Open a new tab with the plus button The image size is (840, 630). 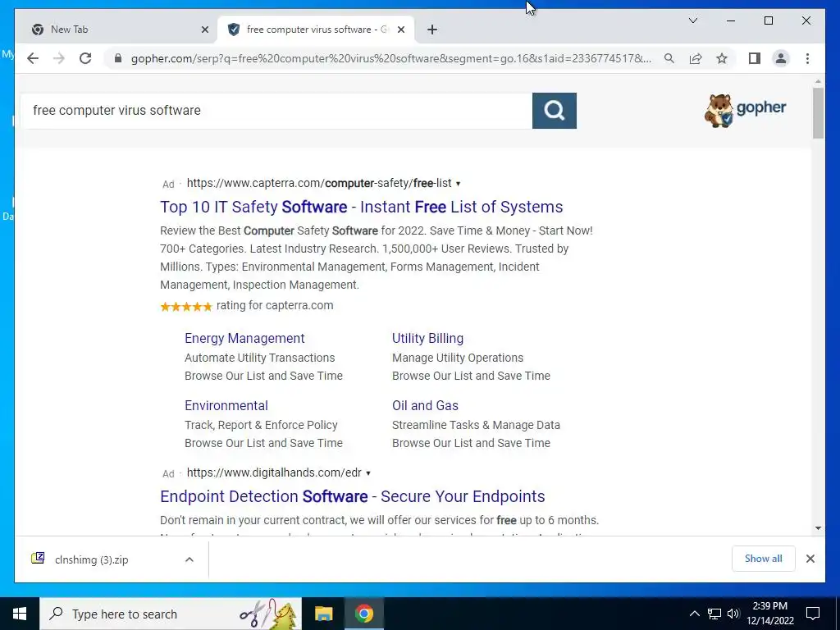[432, 30]
